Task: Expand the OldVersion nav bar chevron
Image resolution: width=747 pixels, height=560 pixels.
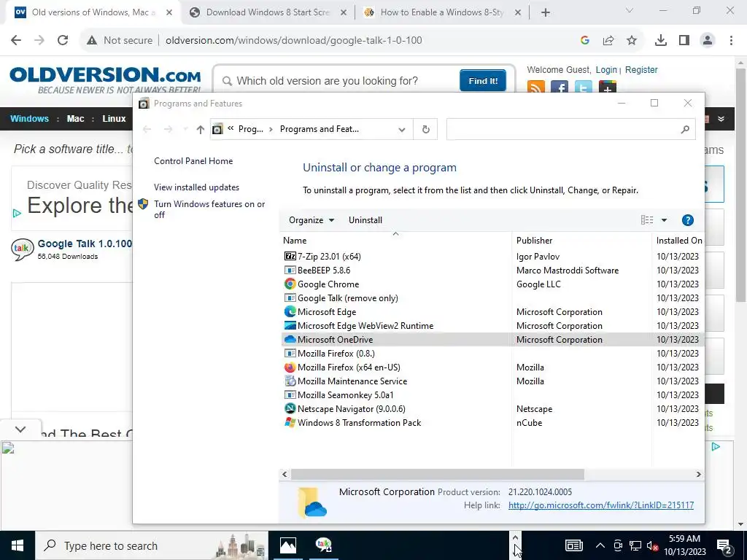Action: 721,119
